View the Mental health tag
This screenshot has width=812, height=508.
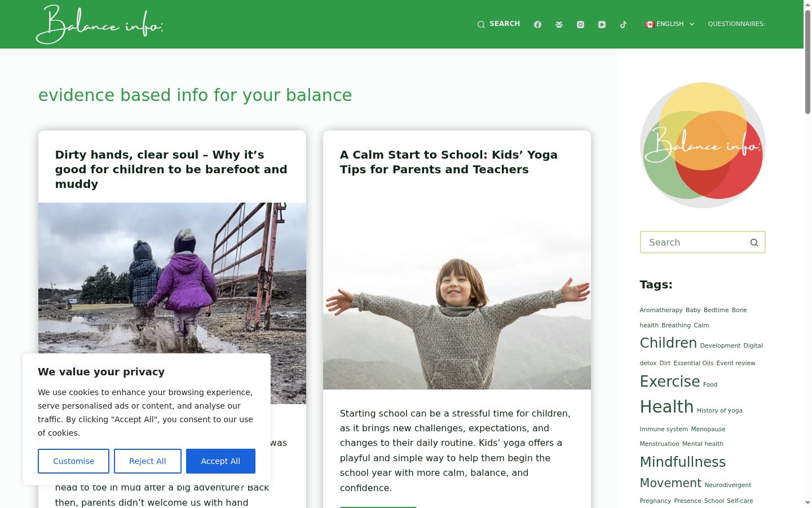pos(703,444)
